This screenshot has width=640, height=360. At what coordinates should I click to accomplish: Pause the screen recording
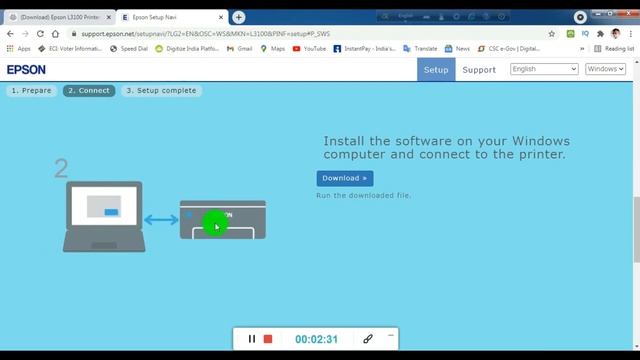click(x=252, y=339)
